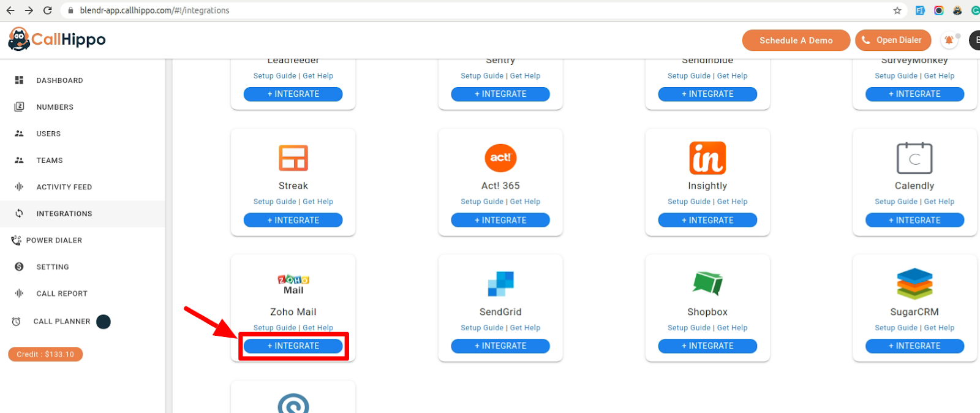The image size is (980, 413).
Task: Integrate SugarCRM
Action: click(914, 346)
